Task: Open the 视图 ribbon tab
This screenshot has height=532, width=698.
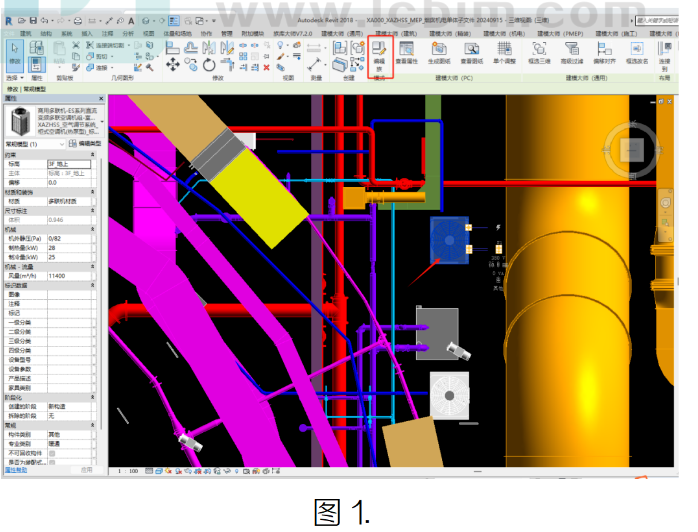Action: click(x=148, y=34)
